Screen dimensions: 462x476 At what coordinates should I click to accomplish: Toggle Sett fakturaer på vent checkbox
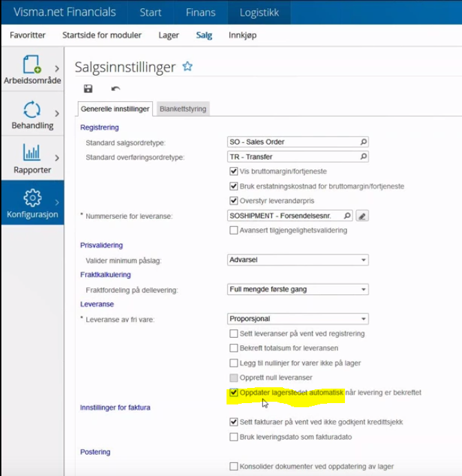click(x=233, y=422)
